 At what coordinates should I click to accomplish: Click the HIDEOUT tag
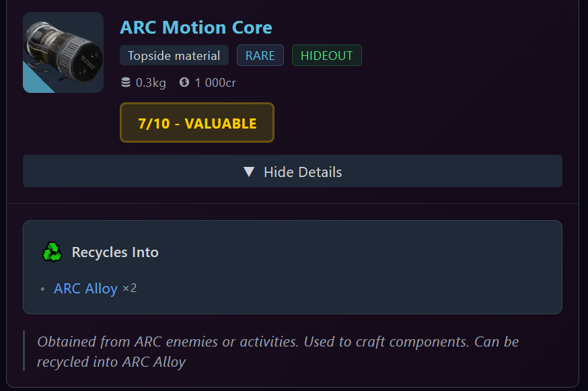point(326,56)
